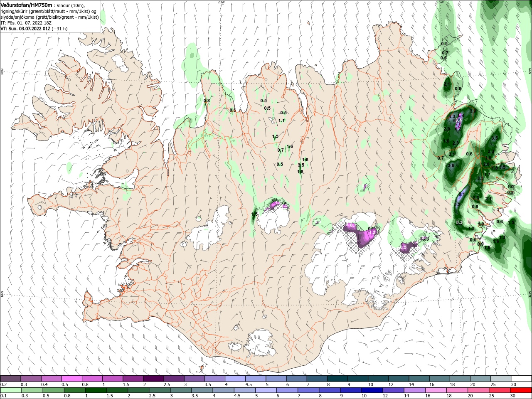
Task: Pick the 1 dark green swatch in the bottom rain scale
Action: [96, 390]
